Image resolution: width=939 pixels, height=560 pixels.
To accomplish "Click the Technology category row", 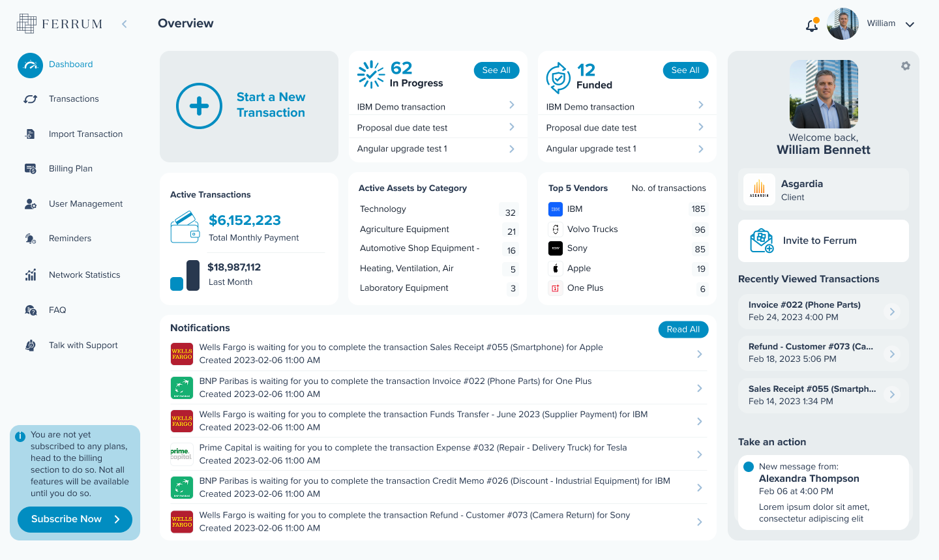I will [438, 209].
